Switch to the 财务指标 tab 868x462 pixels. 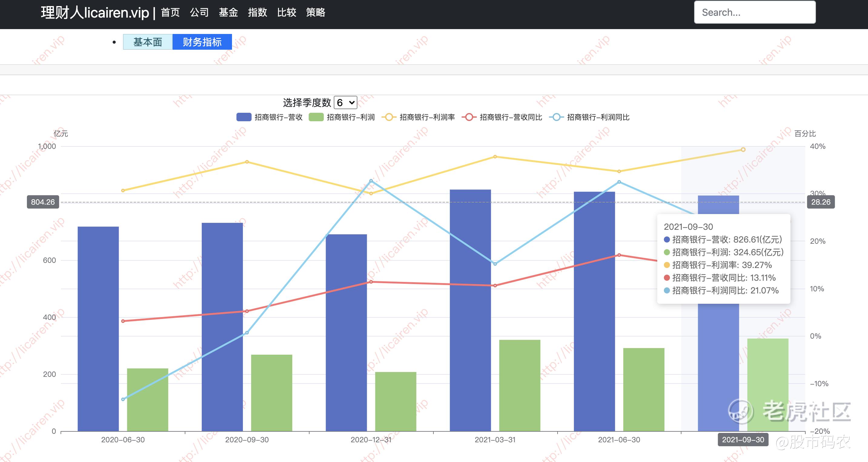pyautogui.click(x=202, y=42)
